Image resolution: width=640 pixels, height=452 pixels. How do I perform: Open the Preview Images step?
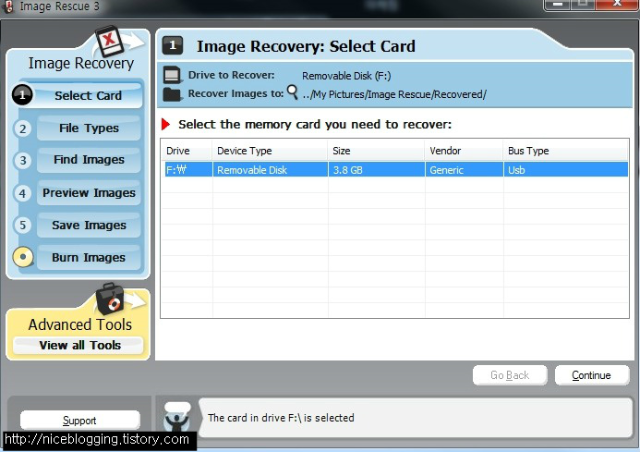(x=89, y=193)
